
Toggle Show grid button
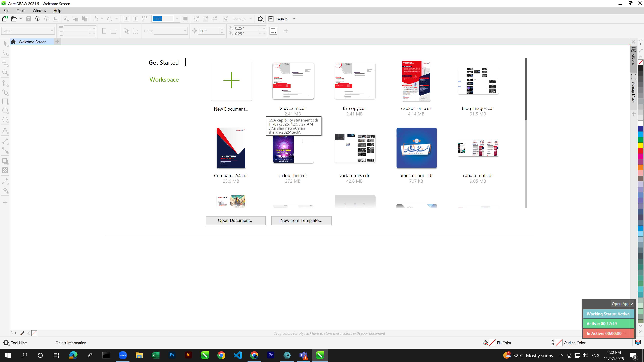click(x=205, y=19)
